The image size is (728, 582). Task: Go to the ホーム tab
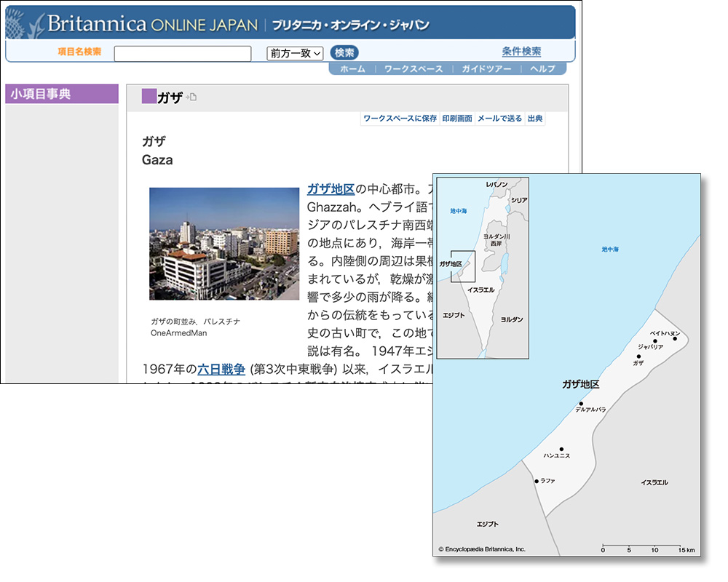tap(352, 68)
